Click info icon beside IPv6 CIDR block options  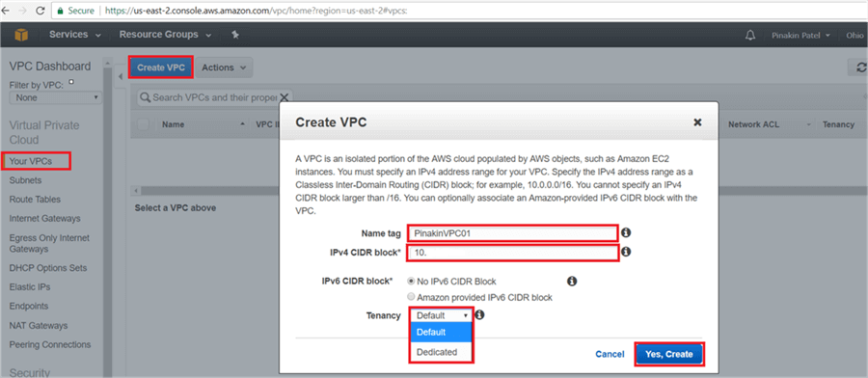tap(572, 282)
